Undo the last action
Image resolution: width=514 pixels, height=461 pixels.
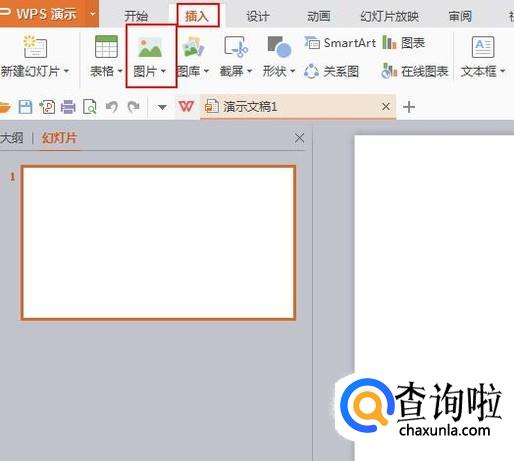click(112, 107)
